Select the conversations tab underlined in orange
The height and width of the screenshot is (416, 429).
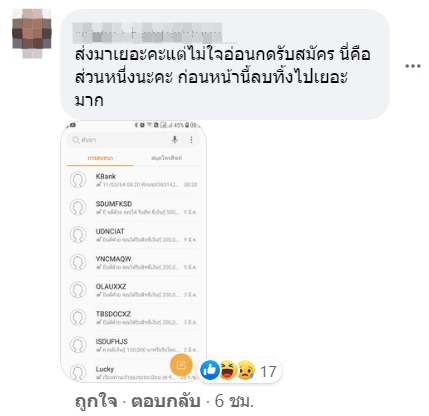click(100, 158)
